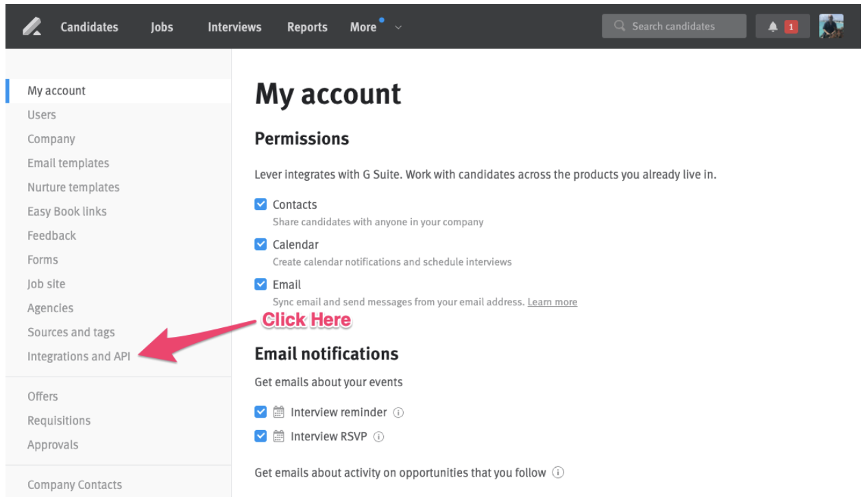
Task: Open notifications via the bell icon
Action: pos(772,26)
